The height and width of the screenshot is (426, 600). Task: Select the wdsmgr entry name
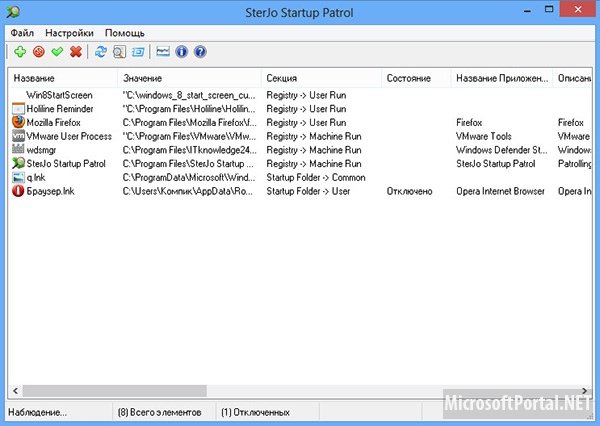point(41,150)
